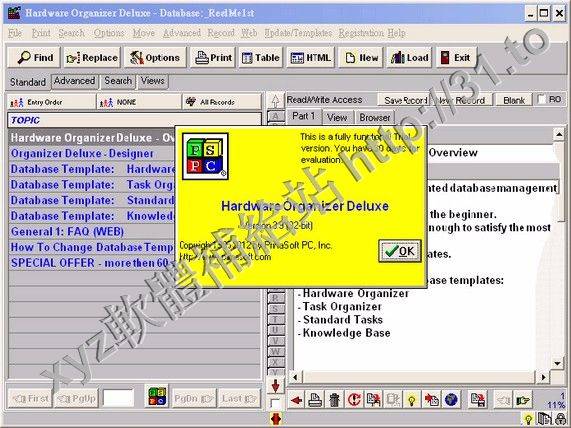Open Options from the toolbar
The width and height of the screenshot is (571, 428).
tap(155, 58)
